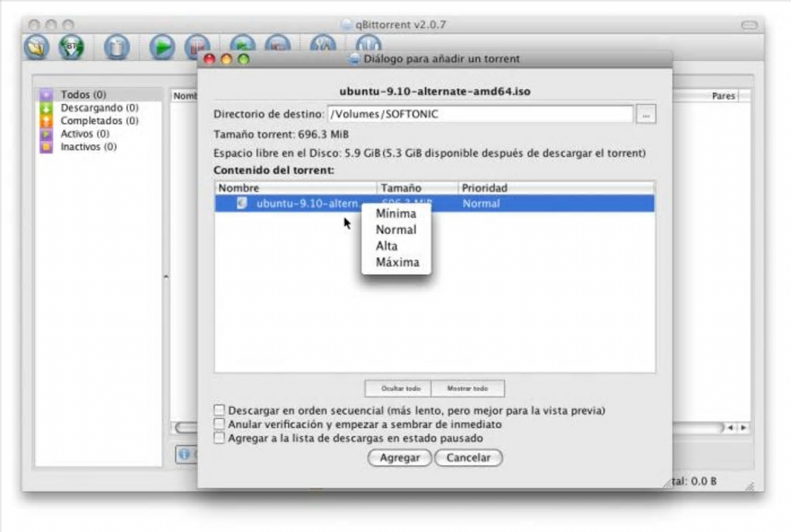This screenshot has height=532, width=791.
Task: Click the trash can delete torrent icon
Action: click(116, 47)
